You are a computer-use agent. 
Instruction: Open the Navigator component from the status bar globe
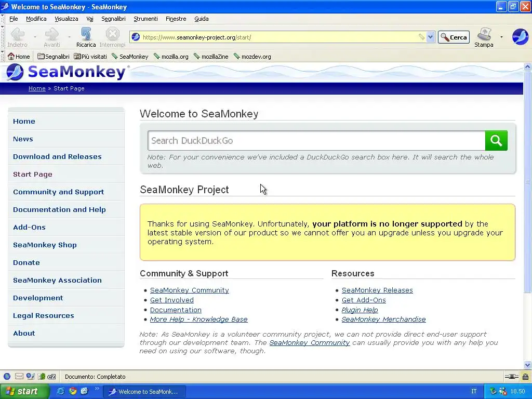coord(7,376)
